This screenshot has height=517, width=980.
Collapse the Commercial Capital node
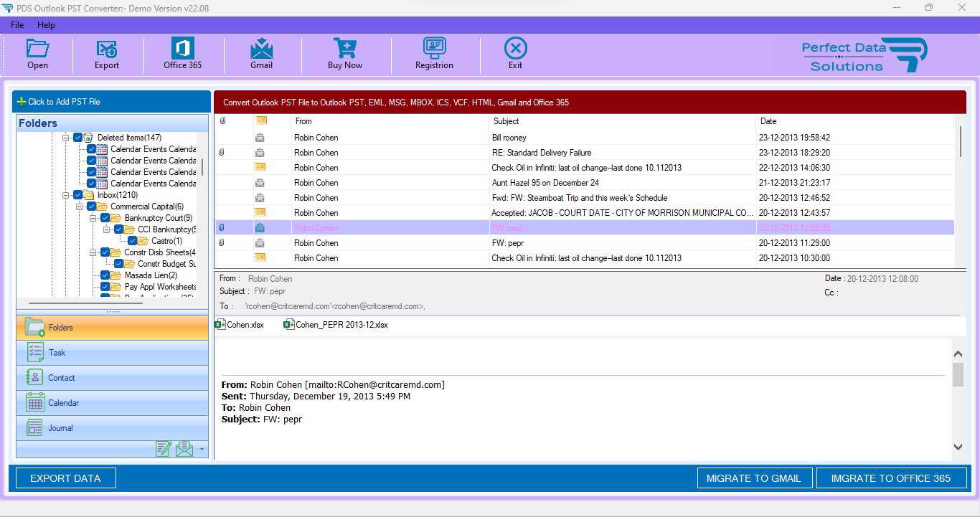pyautogui.click(x=80, y=207)
